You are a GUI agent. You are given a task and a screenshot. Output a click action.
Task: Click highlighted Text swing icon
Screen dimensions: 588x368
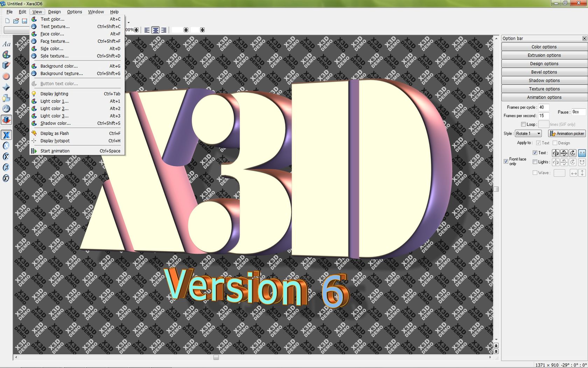582,153
